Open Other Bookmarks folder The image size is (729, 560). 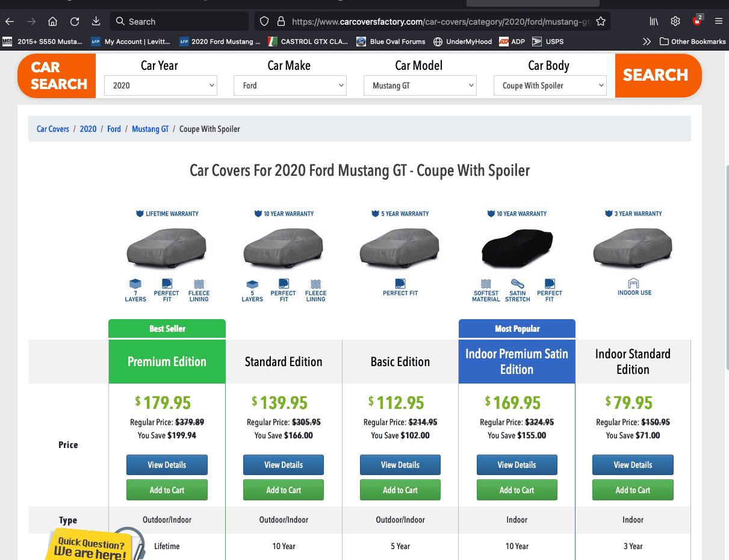(693, 42)
